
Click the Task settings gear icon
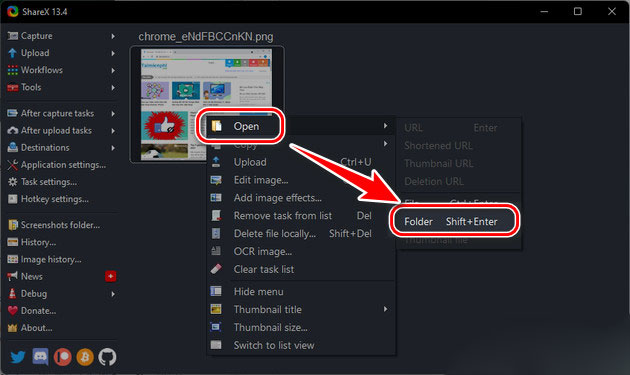tap(13, 182)
